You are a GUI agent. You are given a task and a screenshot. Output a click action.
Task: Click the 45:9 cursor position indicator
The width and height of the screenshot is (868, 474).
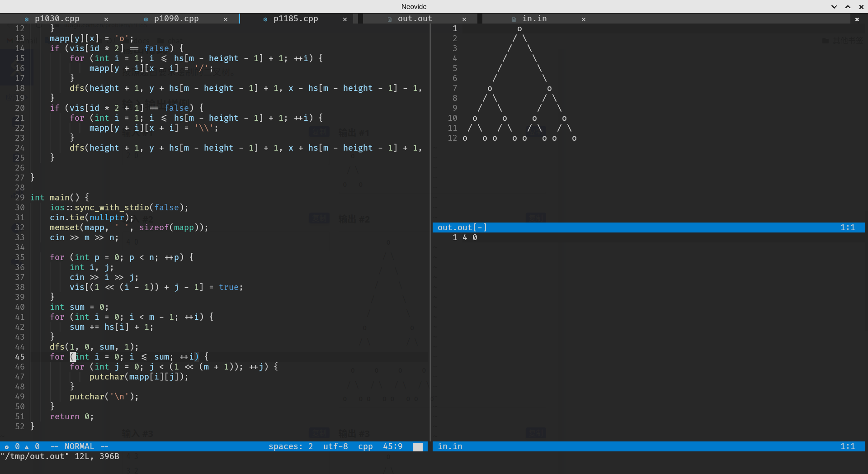tap(392, 446)
